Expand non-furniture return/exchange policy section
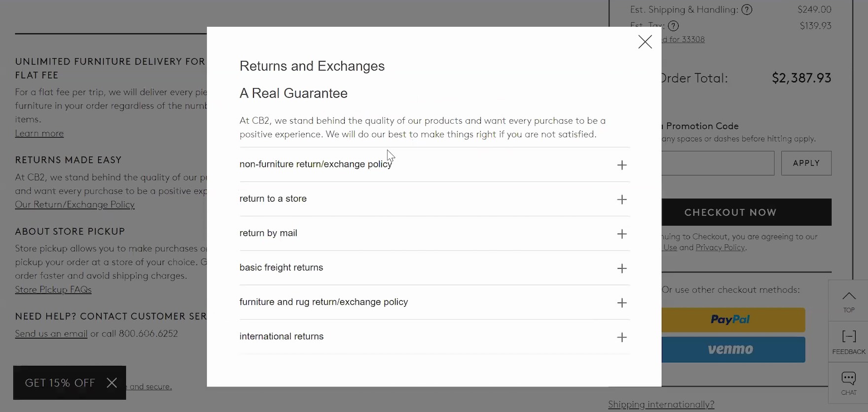The width and height of the screenshot is (868, 412). coord(621,165)
